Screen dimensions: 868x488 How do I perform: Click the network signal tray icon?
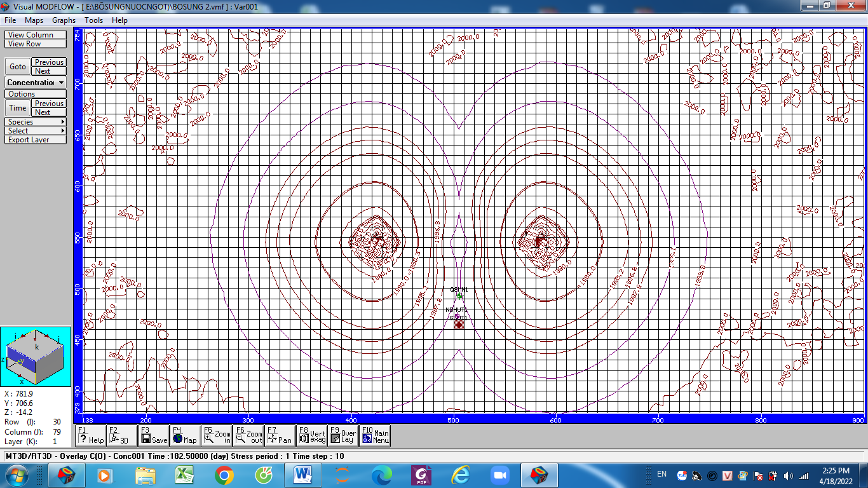point(804,475)
